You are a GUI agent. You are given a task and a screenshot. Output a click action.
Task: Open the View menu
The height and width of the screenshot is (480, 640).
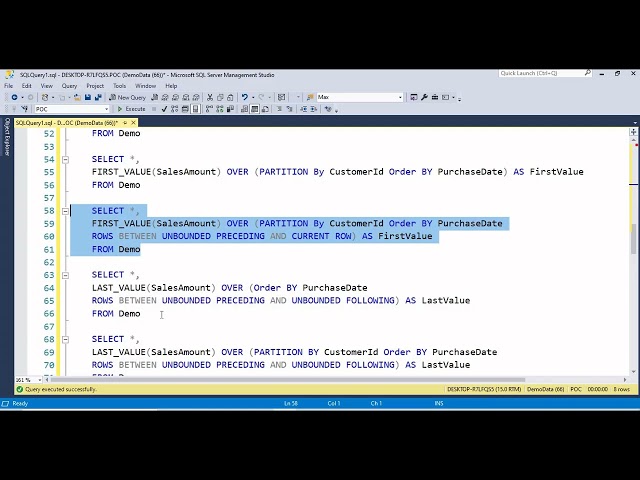(x=47, y=86)
